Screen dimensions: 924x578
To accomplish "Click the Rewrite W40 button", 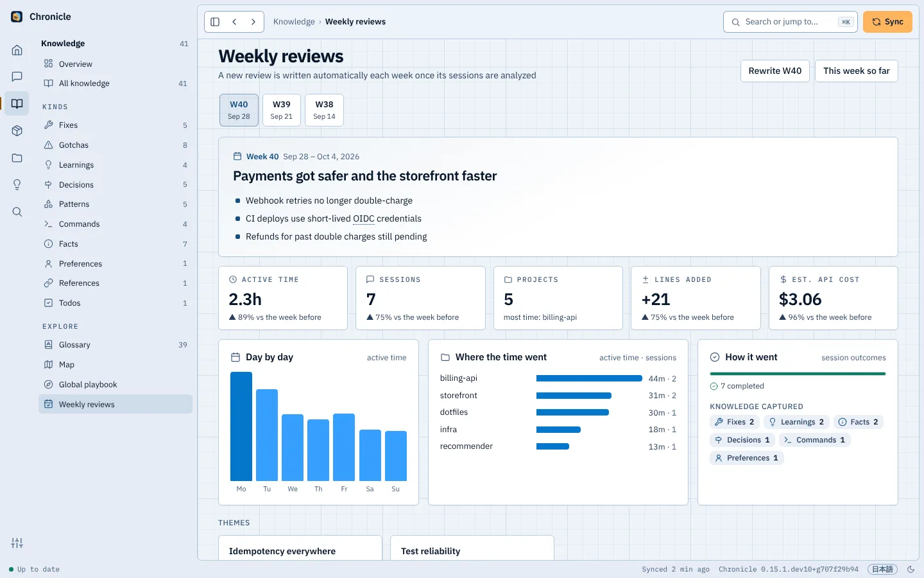I will click(774, 71).
